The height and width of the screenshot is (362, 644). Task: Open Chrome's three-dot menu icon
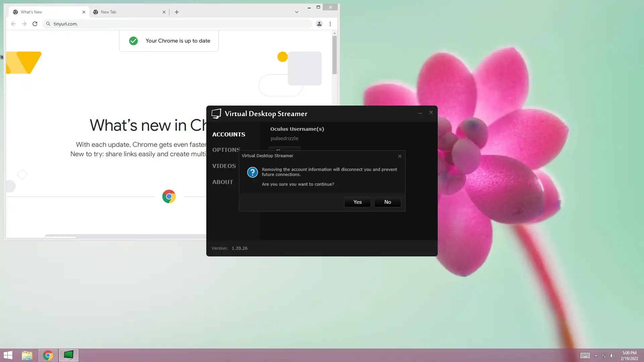click(330, 24)
